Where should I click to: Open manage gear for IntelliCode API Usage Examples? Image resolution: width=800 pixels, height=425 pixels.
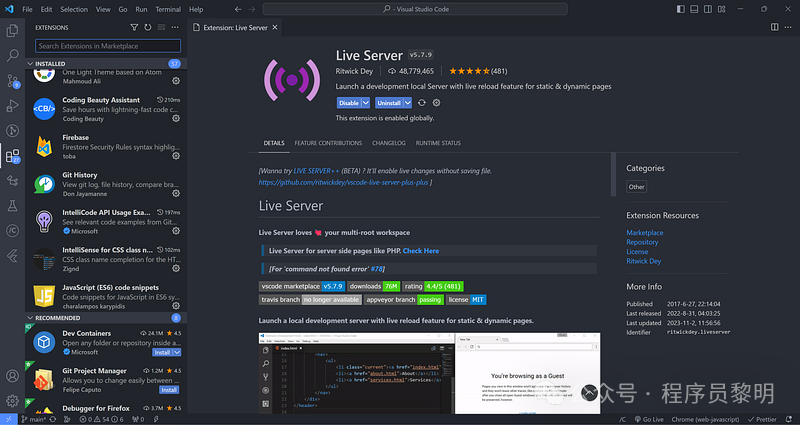point(176,231)
